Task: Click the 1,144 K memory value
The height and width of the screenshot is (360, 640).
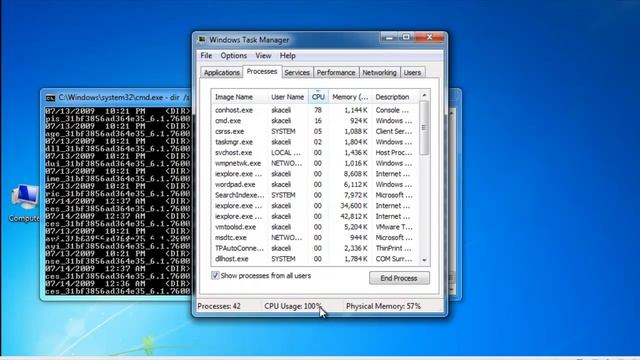Action: point(356,110)
